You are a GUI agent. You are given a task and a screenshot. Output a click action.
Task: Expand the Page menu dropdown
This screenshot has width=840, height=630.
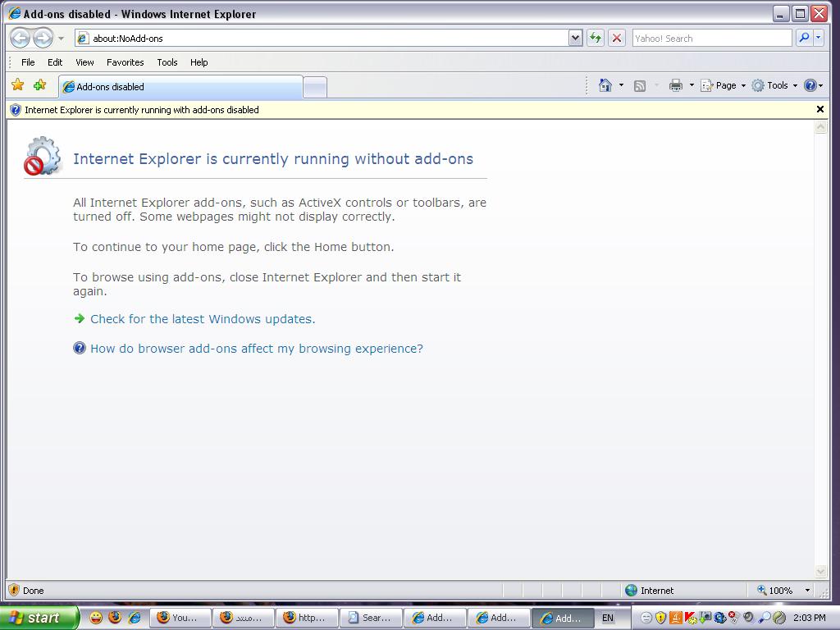point(724,85)
